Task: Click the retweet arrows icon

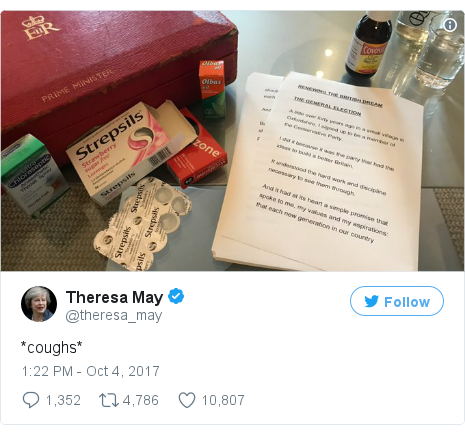Action: click(x=109, y=400)
